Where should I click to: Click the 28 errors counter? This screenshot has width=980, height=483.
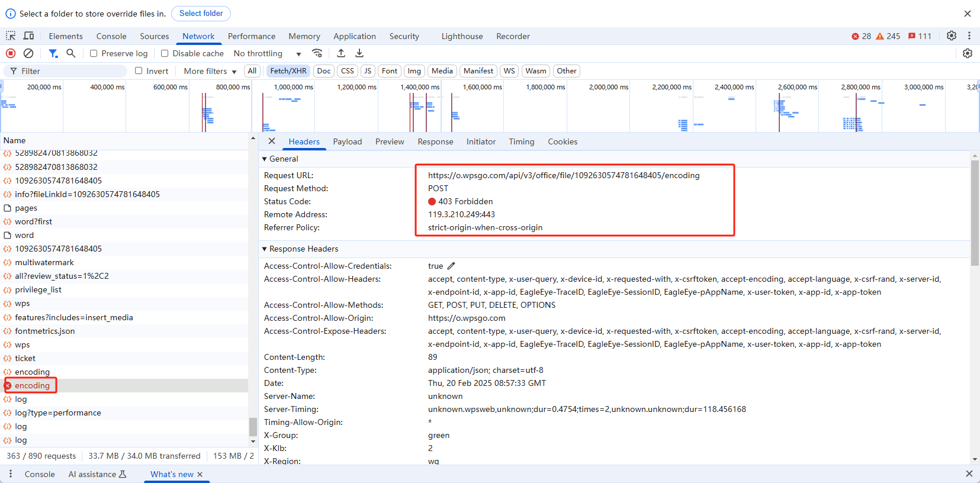[x=861, y=36]
